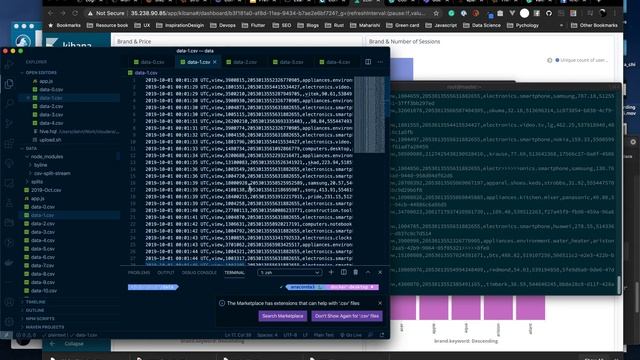Open Other Bookmarks folder in Chrome
The image size is (640, 360).
(594, 25)
